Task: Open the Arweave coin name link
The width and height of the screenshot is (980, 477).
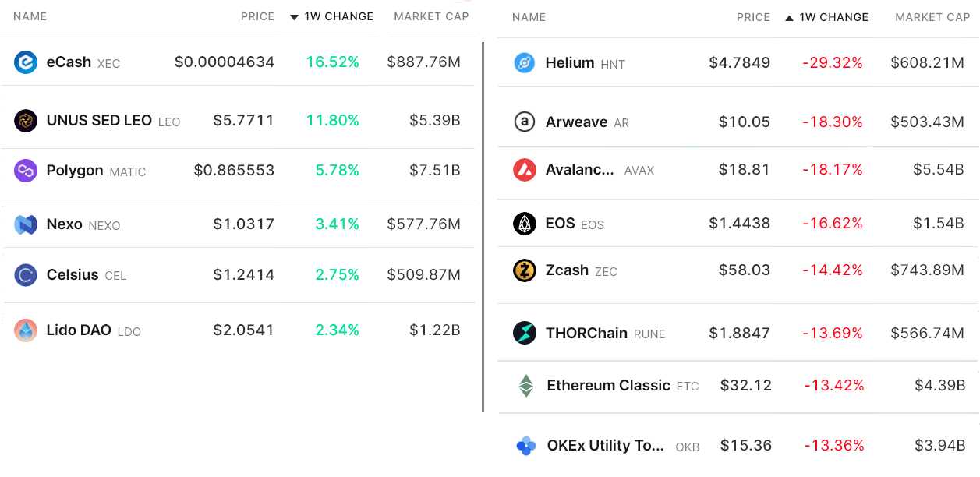Action: point(576,122)
